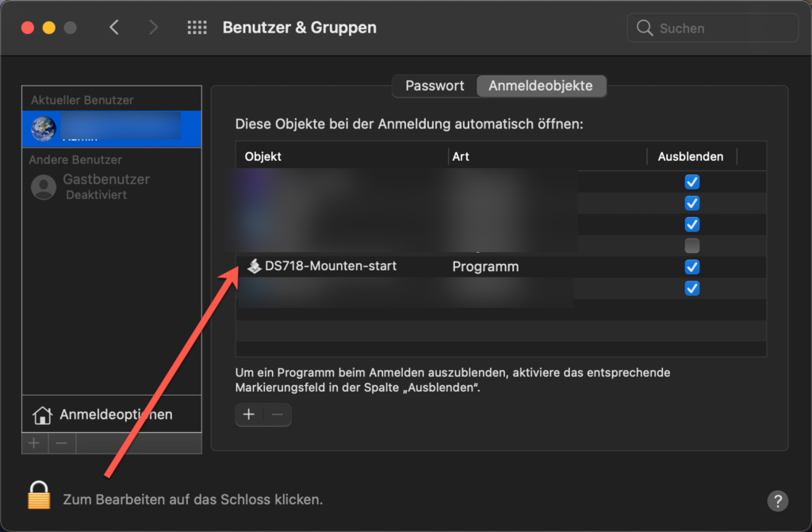The height and width of the screenshot is (532, 812).
Task: Click the padlock to unlock editing
Action: click(x=38, y=494)
